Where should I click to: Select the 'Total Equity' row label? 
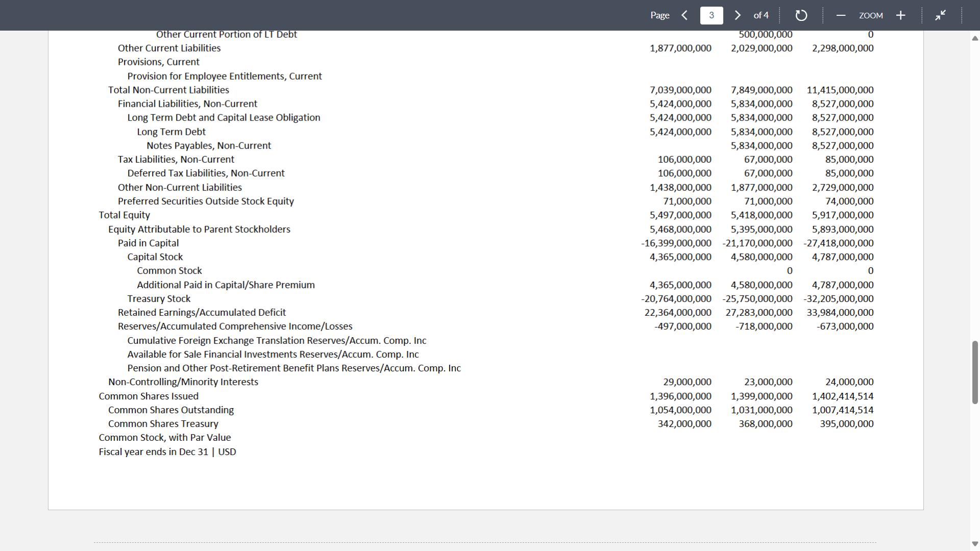click(x=125, y=215)
